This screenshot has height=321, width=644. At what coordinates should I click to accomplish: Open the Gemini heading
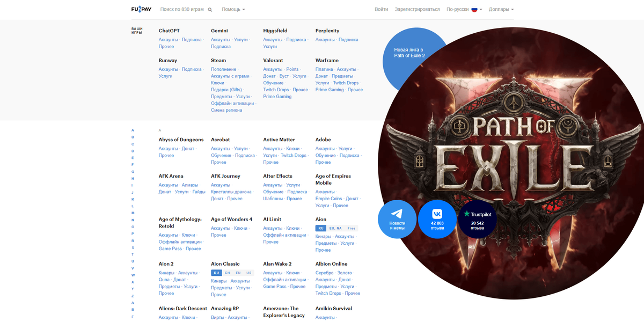[x=219, y=31]
